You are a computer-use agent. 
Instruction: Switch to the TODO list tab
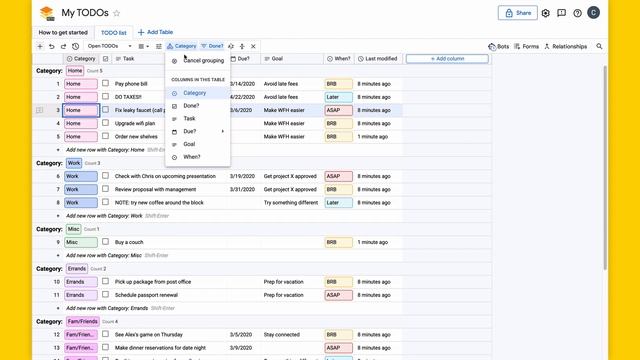click(x=113, y=33)
